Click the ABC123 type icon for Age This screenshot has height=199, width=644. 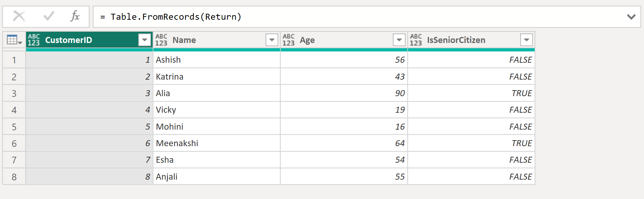point(288,40)
